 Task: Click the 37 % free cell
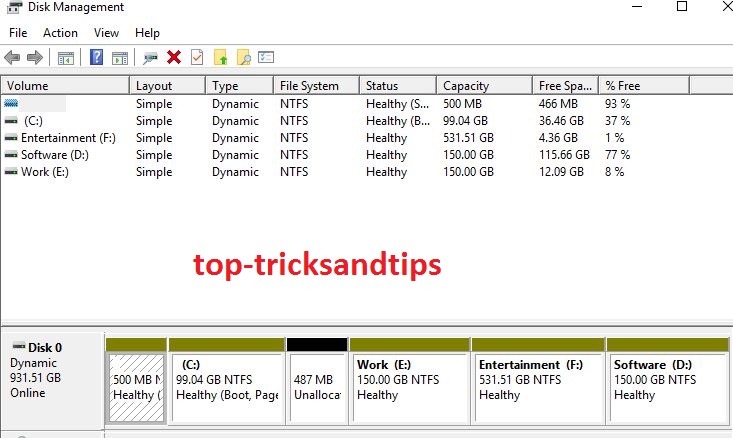(x=617, y=121)
